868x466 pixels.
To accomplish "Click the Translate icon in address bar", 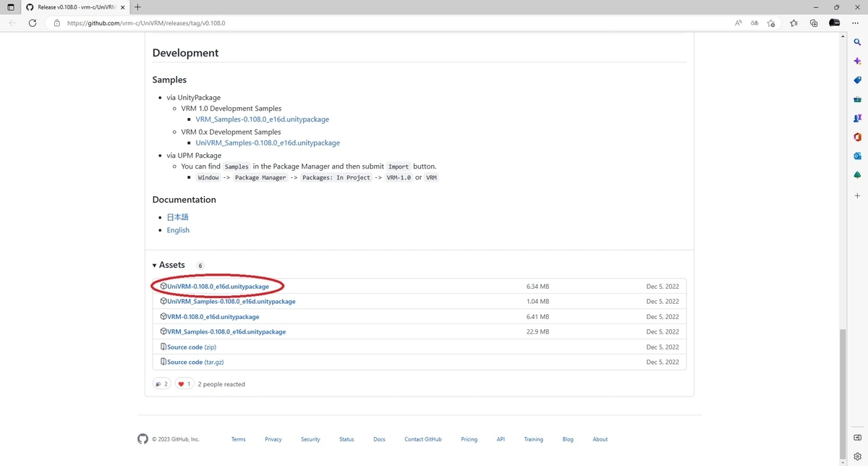I will [755, 23].
